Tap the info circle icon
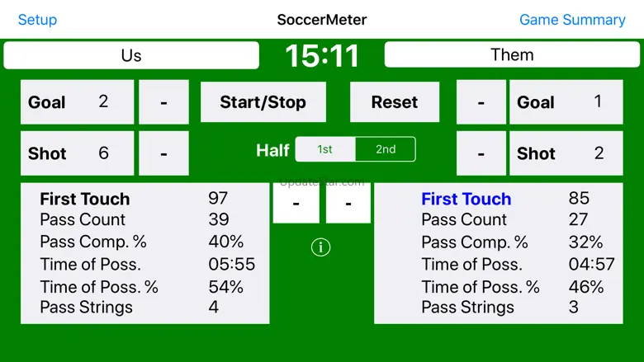This screenshot has height=362, width=644. tap(320, 247)
